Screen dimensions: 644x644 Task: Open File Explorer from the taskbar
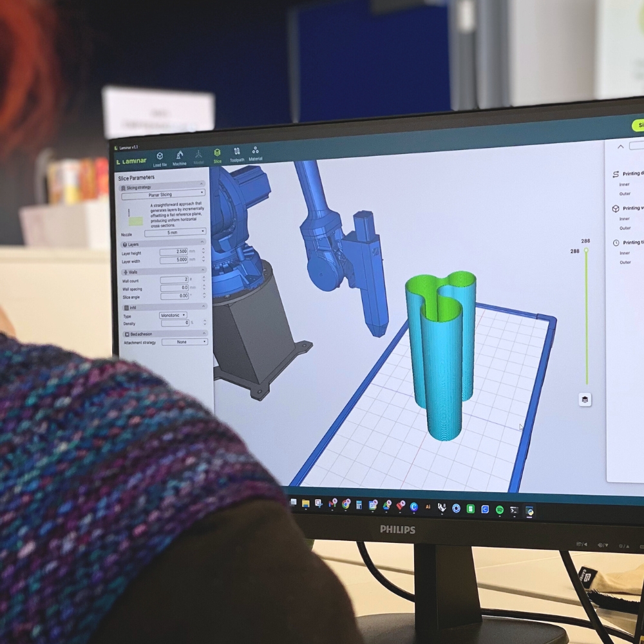click(305, 504)
